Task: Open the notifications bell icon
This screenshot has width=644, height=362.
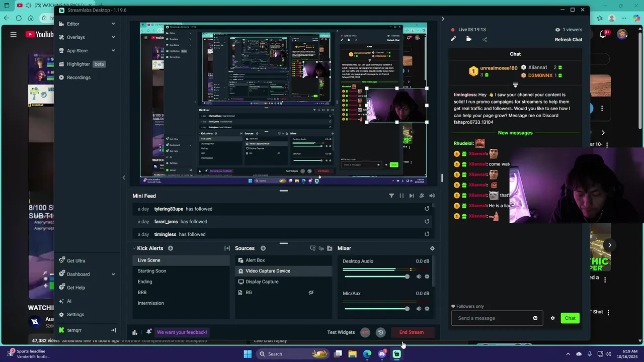Action: click(x=149, y=332)
